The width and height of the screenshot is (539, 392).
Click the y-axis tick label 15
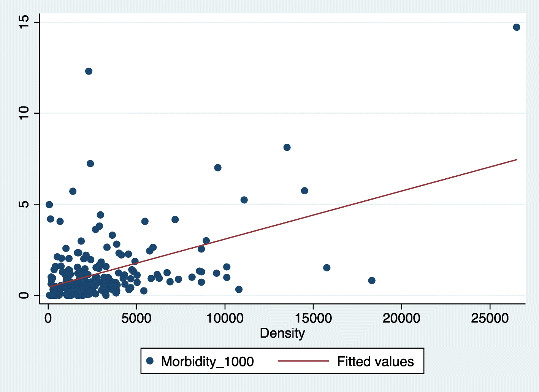24,22
